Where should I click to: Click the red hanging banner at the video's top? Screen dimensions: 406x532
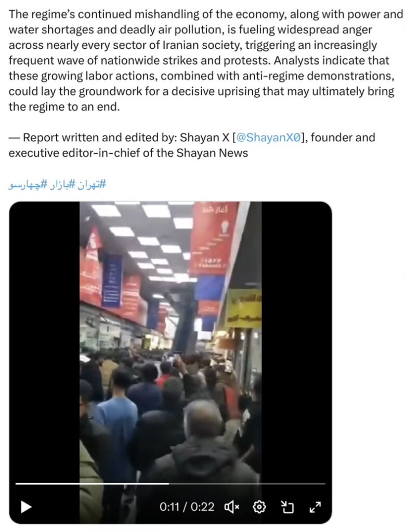tap(213, 237)
